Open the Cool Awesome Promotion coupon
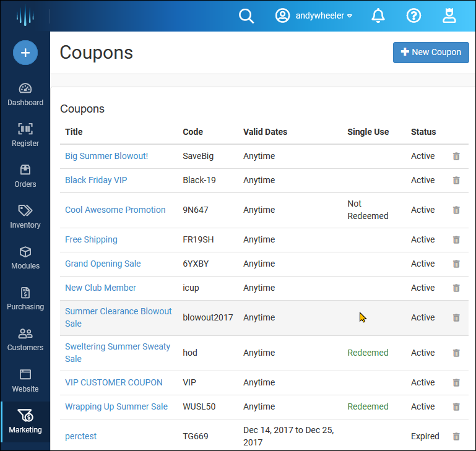 tap(115, 210)
